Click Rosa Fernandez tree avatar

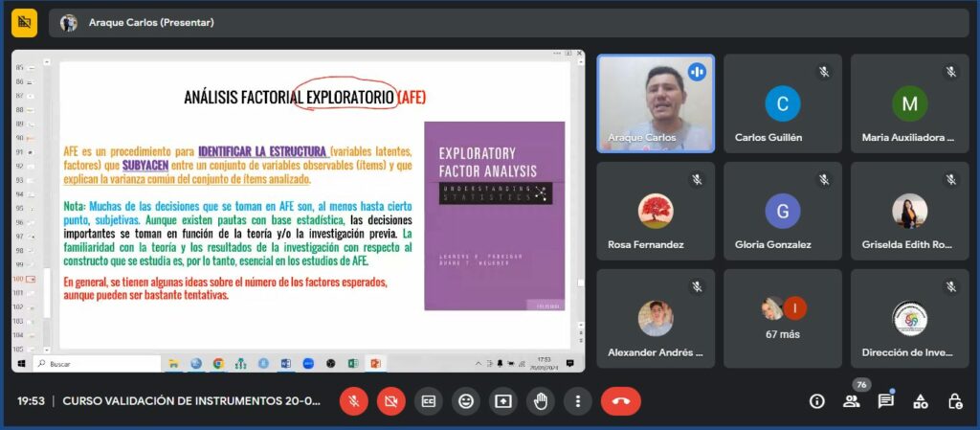[x=656, y=211]
